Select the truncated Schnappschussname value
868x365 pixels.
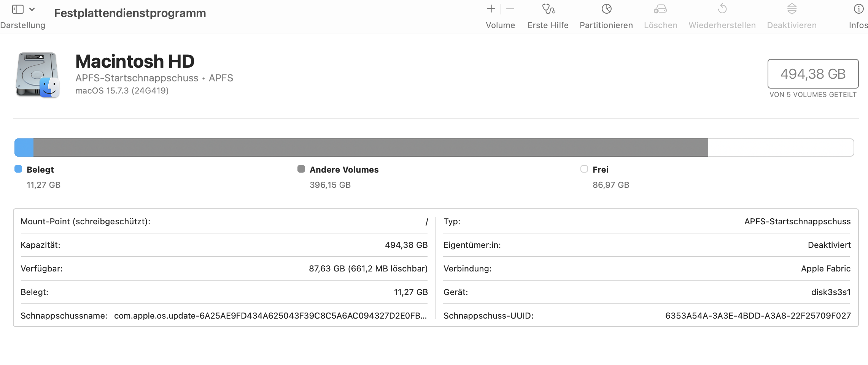click(x=270, y=316)
